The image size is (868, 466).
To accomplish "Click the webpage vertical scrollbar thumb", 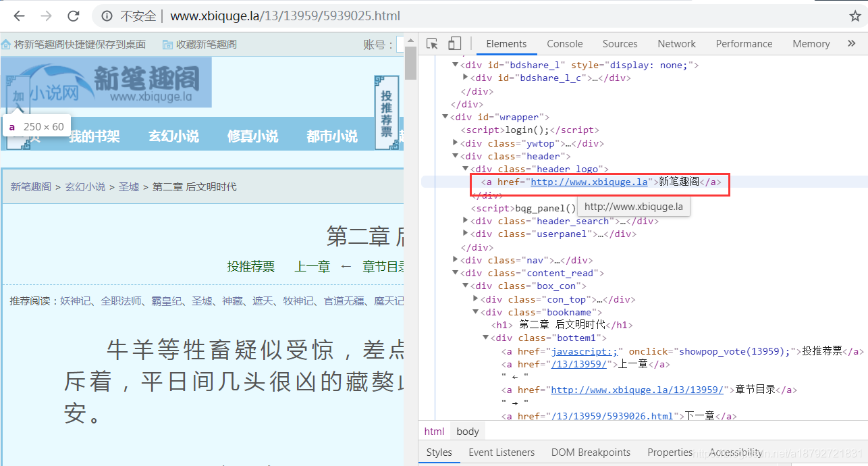I will click(410, 63).
